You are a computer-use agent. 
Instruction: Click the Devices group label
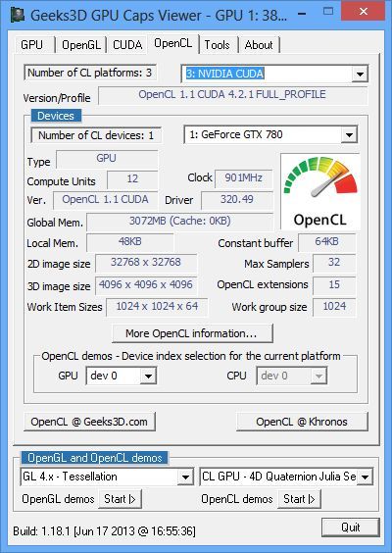tap(56, 116)
